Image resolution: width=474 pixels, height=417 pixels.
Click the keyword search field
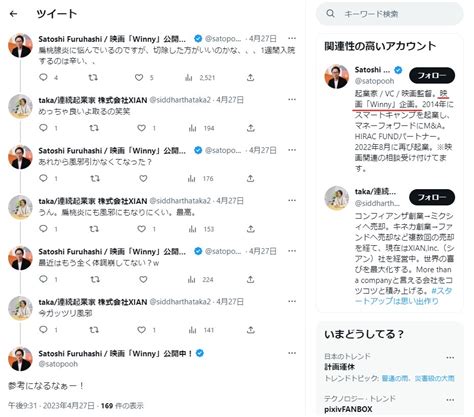390,14
